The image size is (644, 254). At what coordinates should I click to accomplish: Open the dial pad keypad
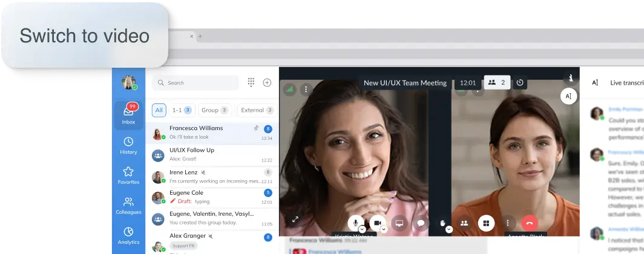coord(251,83)
